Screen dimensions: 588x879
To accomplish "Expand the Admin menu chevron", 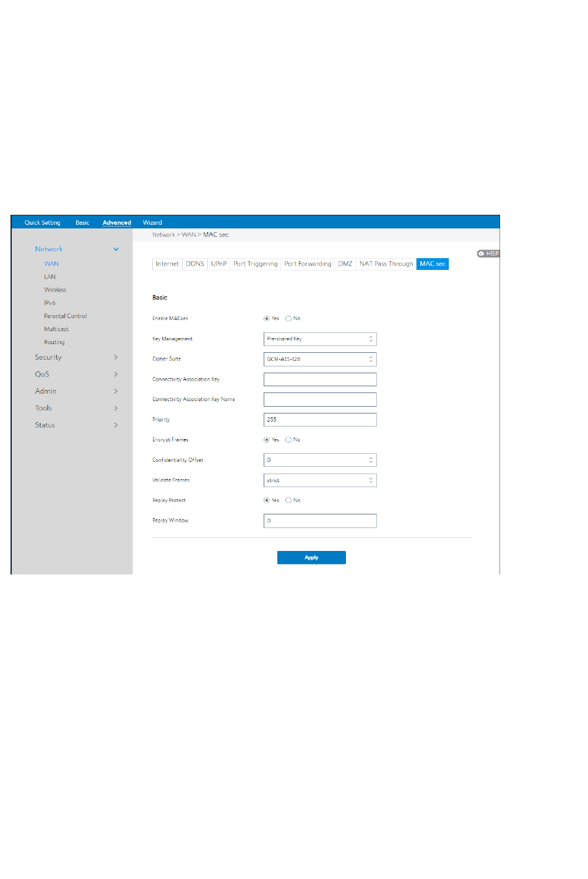I will pyautogui.click(x=116, y=391).
